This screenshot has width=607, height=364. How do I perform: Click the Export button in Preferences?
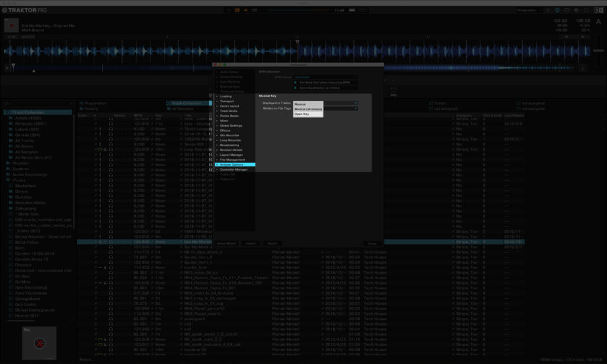[273, 244]
